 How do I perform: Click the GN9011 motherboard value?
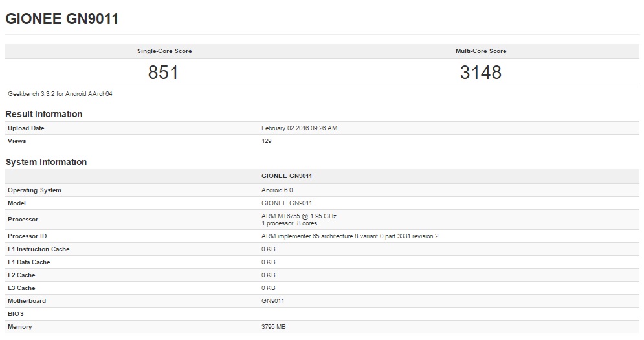(272, 301)
